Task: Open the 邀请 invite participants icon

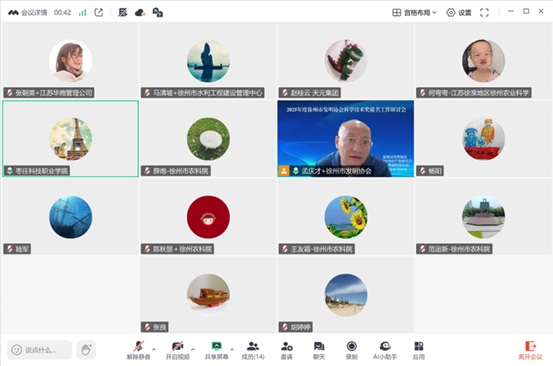Action: (x=286, y=350)
